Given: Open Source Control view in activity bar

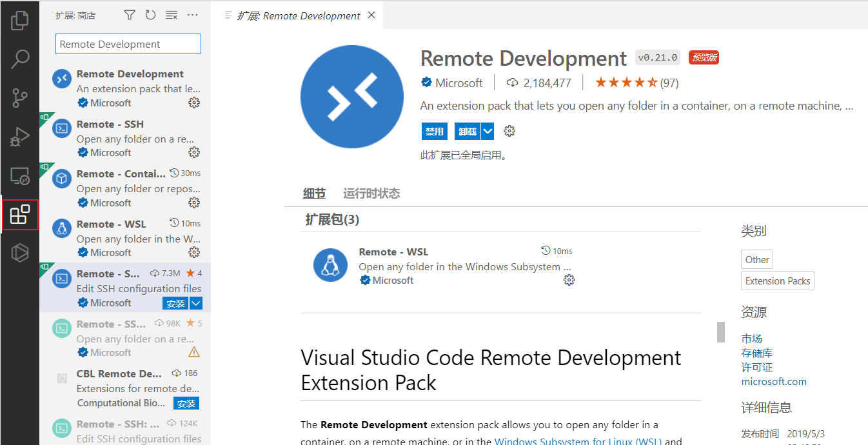Looking at the screenshot, I should (x=20, y=98).
